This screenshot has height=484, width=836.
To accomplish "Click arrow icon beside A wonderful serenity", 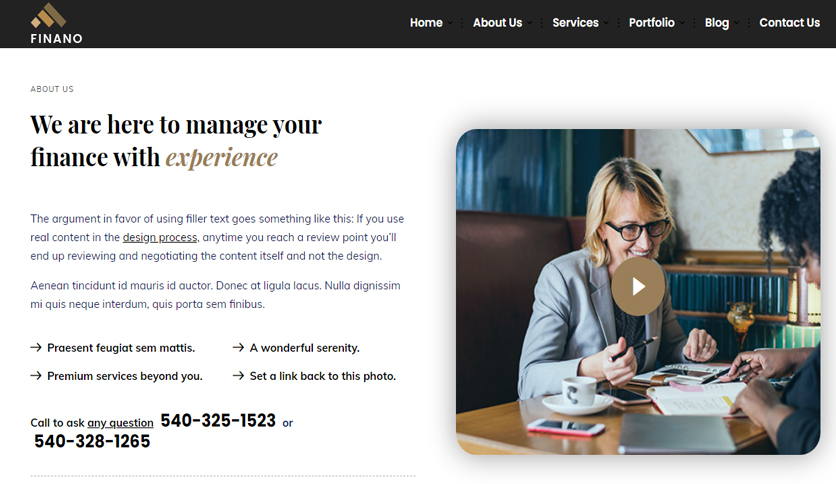I will click(x=238, y=348).
